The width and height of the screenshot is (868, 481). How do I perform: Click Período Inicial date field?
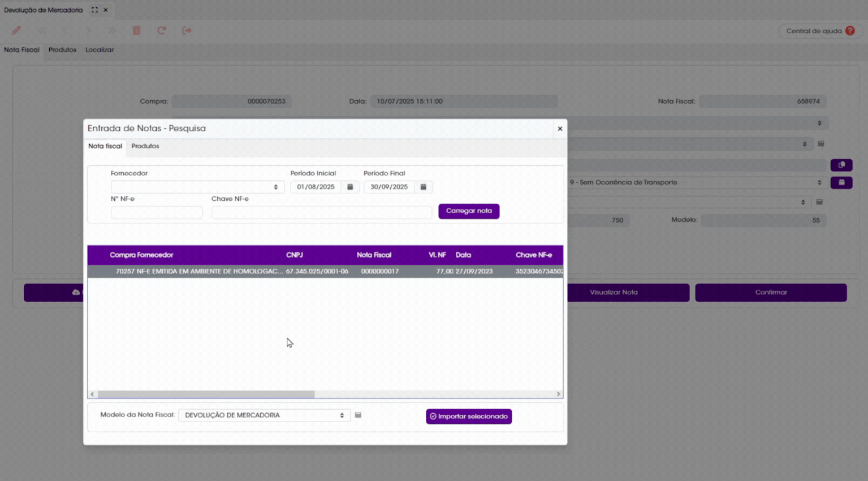tap(316, 187)
